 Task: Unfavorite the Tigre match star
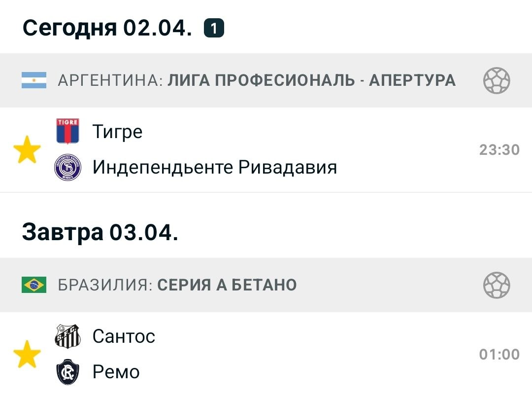click(27, 150)
